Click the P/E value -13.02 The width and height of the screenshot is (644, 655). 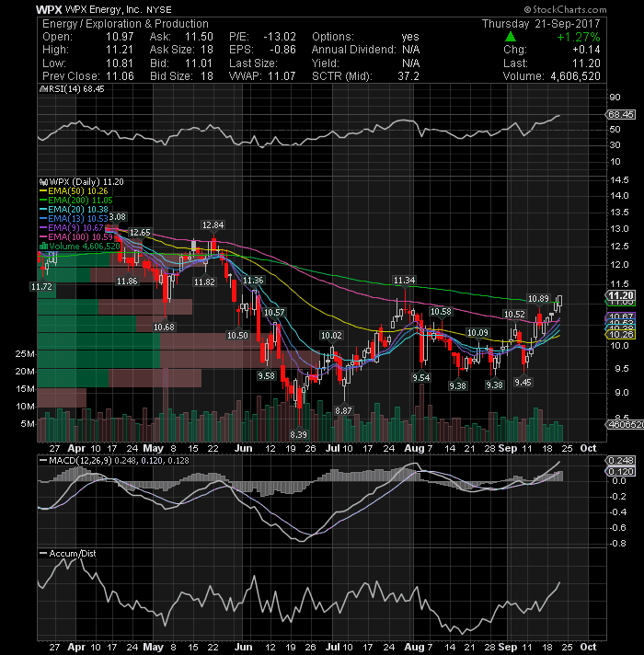[280, 37]
